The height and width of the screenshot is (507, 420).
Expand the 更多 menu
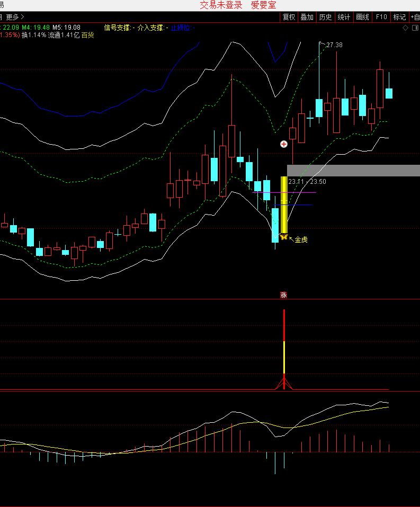[15, 17]
